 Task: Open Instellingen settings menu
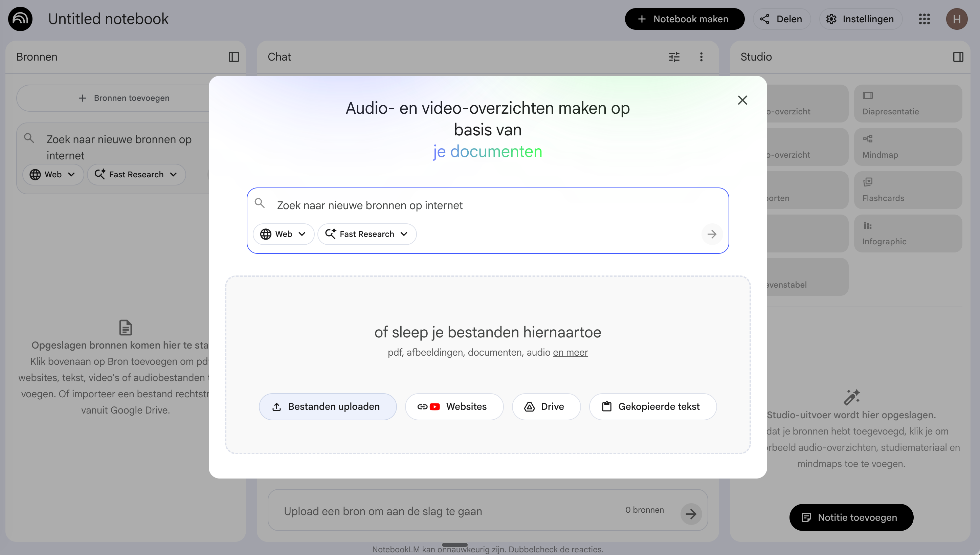tap(860, 19)
